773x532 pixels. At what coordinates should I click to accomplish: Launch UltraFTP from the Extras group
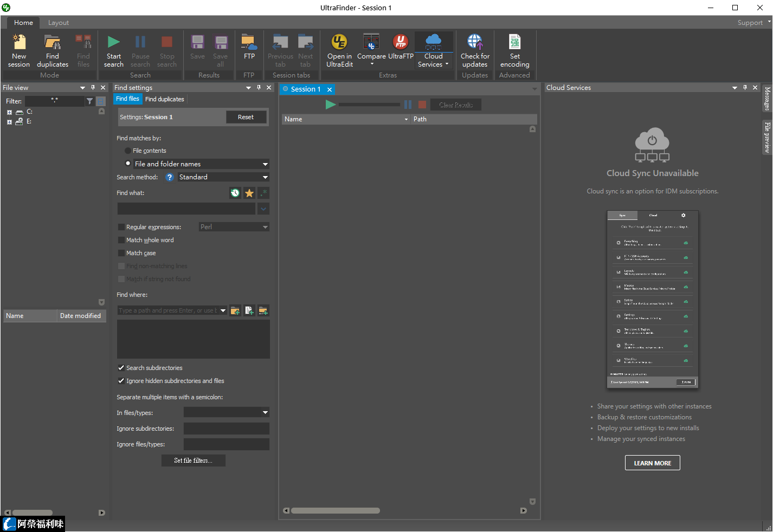401,47
